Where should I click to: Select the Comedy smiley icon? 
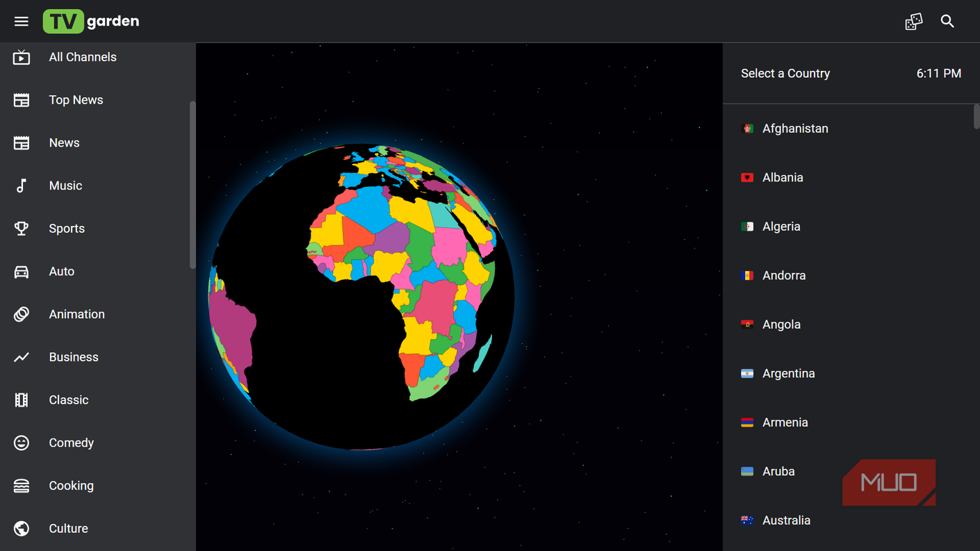(22, 443)
